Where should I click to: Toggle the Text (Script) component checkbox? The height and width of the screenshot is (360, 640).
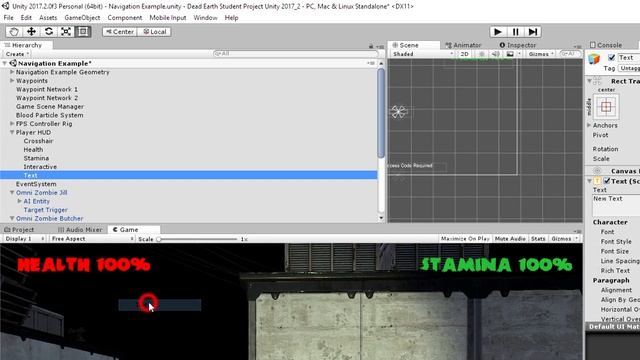(x=607, y=181)
